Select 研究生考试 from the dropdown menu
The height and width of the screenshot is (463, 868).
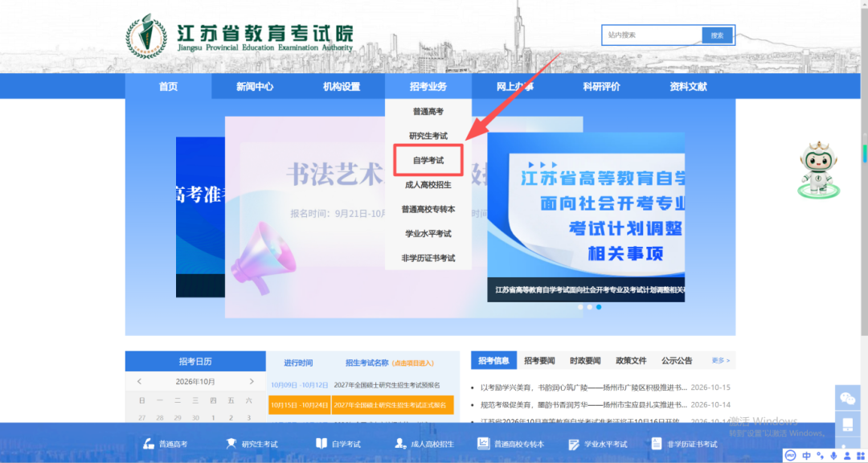(x=428, y=136)
